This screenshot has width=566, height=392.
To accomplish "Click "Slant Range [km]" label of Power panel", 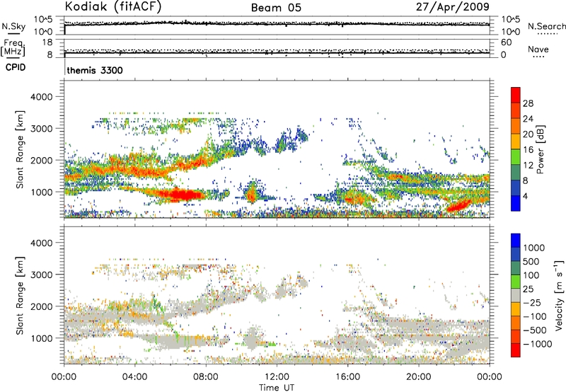I will (x=20, y=149).
